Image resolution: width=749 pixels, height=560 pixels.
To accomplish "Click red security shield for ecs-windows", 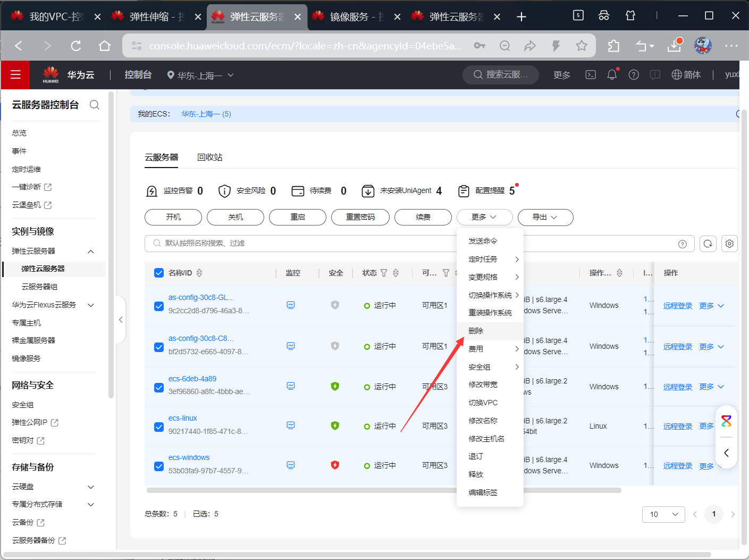I will (x=335, y=465).
